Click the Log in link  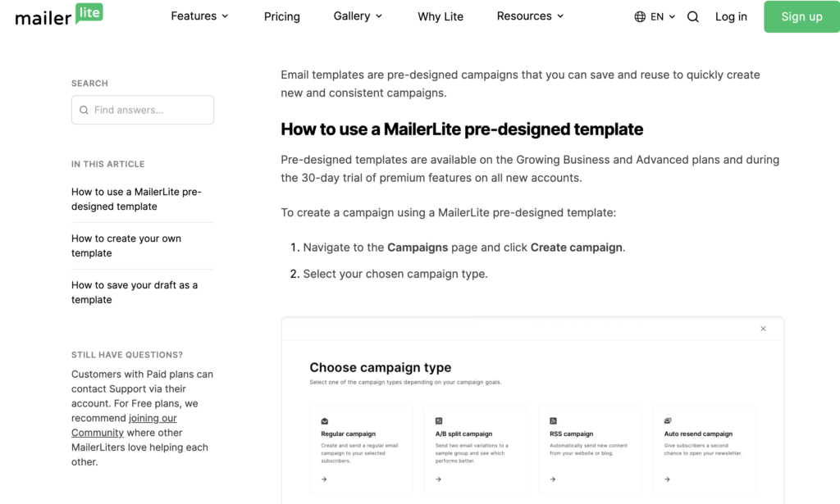(x=731, y=16)
